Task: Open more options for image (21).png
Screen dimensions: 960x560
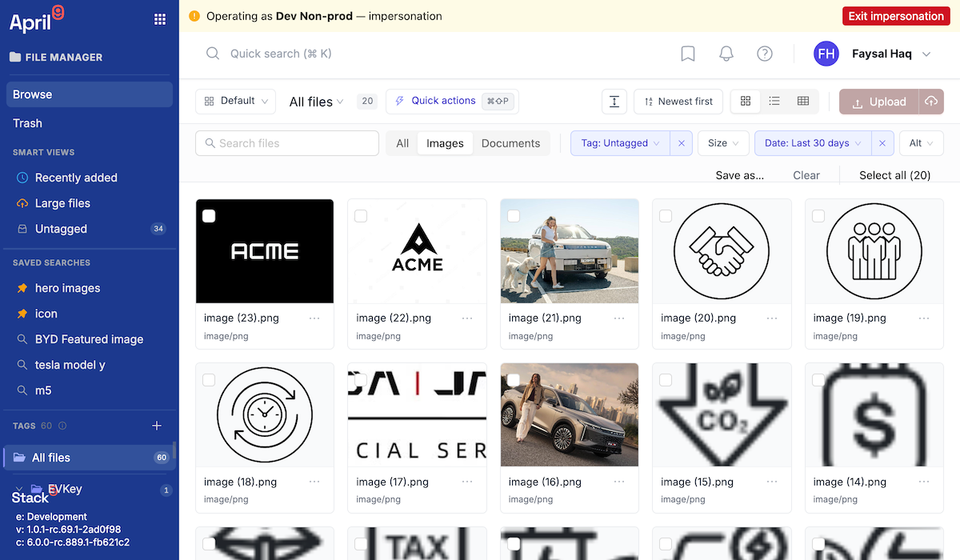Action: pos(619,318)
